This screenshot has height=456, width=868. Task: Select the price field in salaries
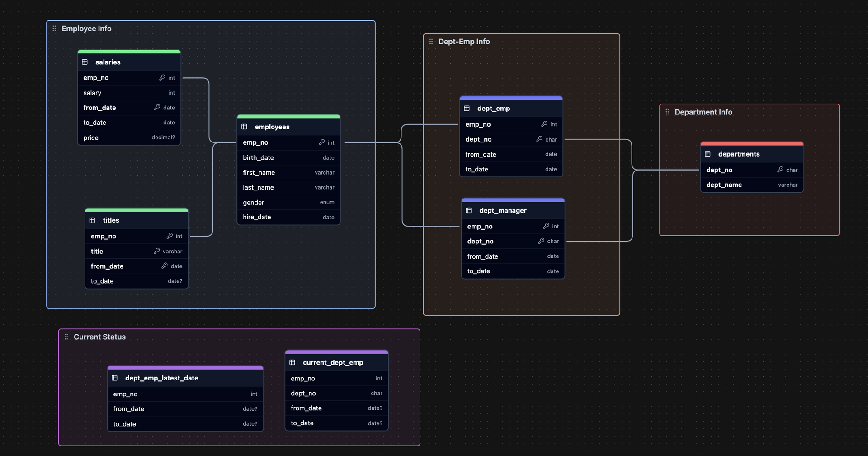(x=129, y=138)
